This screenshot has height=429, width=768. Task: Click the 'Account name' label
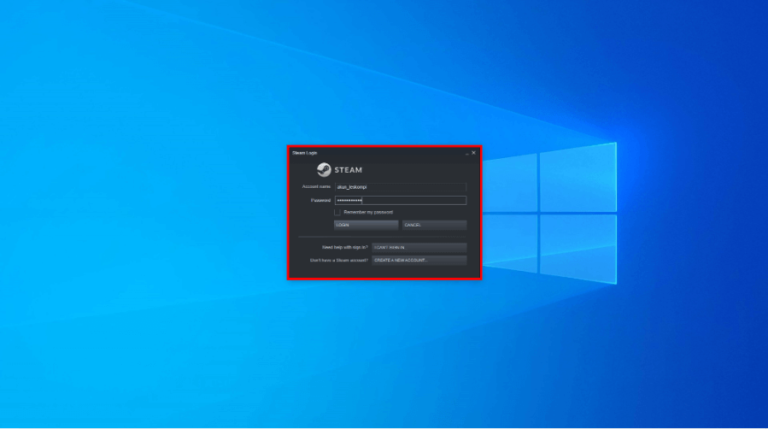pos(316,187)
